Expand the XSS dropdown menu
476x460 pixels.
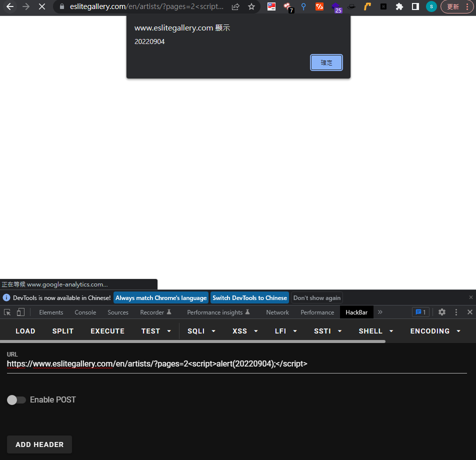tap(245, 331)
